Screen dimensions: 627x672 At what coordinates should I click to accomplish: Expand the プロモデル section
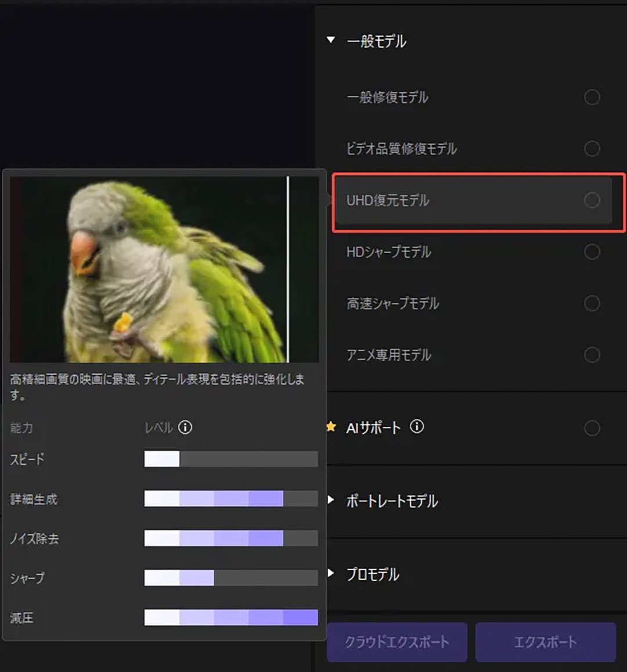[331, 573]
